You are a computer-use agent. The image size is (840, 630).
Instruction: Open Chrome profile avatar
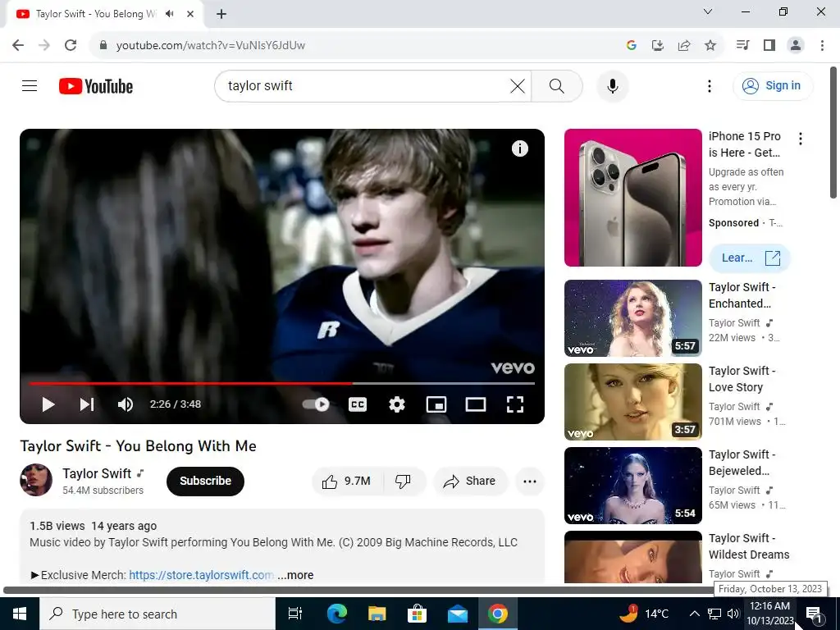pyautogui.click(x=796, y=45)
